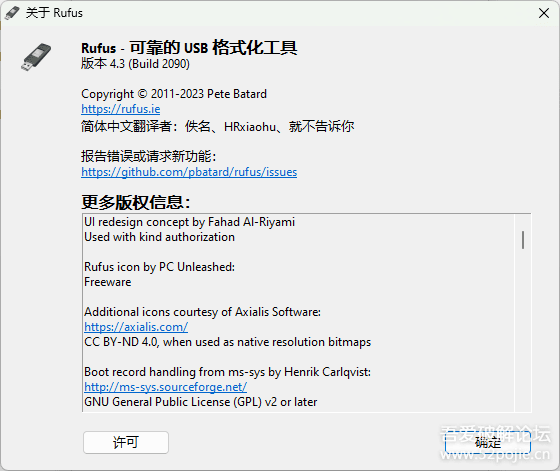
Task: Click the 版本 4.3 (Build 2090) text
Action: pos(135,64)
